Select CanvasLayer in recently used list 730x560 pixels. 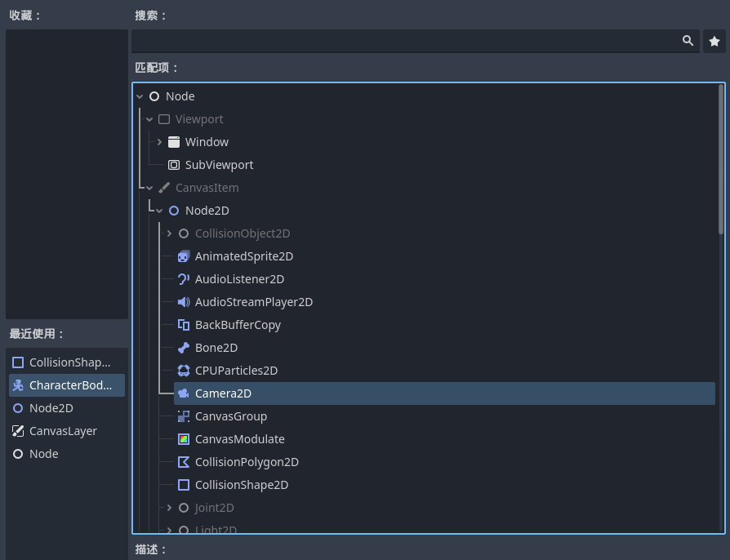click(63, 431)
